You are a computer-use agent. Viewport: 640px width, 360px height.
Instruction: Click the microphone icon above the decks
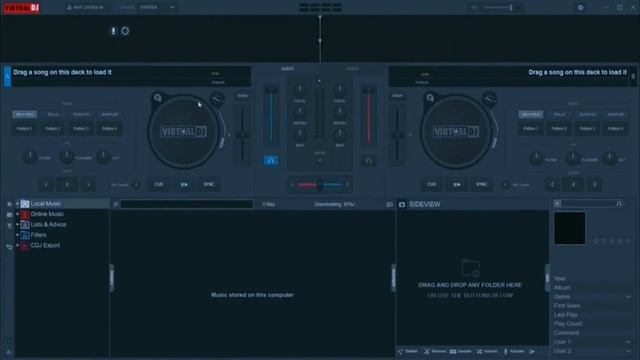coord(113,31)
